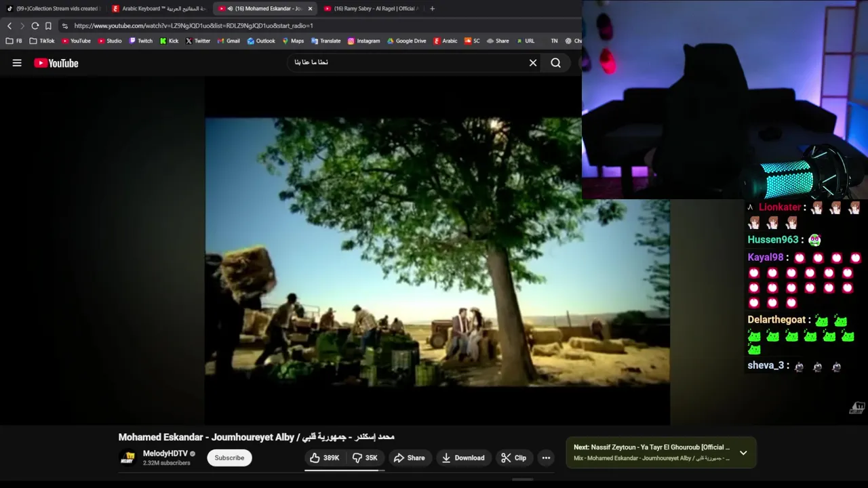Create a Clip with scissors button
Image resolution: width=868 pixels, height=488 pixels.
(x=513, y=458)
